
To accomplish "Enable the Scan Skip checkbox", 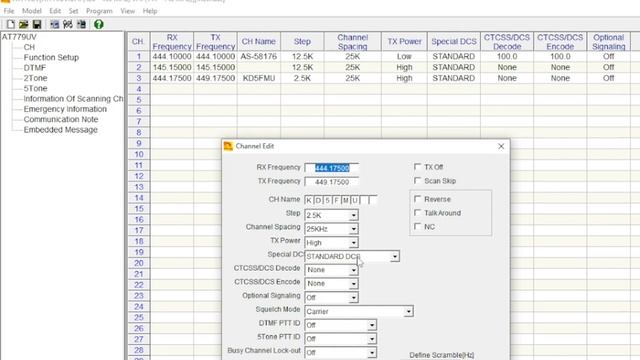I will (x=417, y=180).
